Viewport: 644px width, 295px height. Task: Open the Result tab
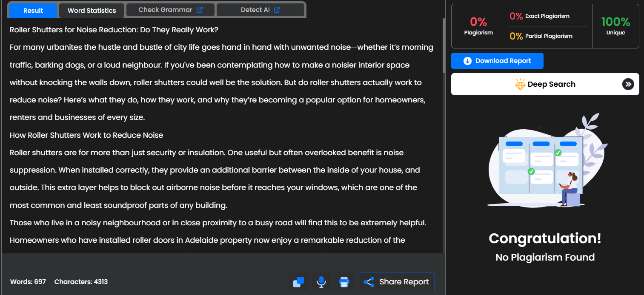click(x=33, y=11)
